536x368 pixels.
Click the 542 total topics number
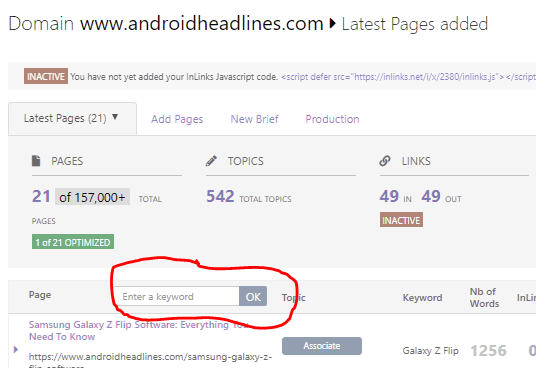coord(220,196)
